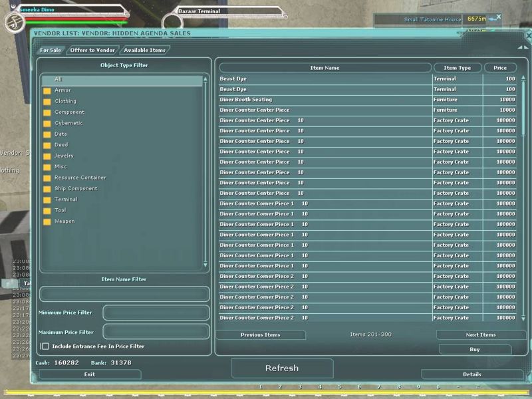Image resolution: width=532 pixels, height=399 pixels.
Task: Open the Armor category folder icon
Action: click(x=47, y=91)
